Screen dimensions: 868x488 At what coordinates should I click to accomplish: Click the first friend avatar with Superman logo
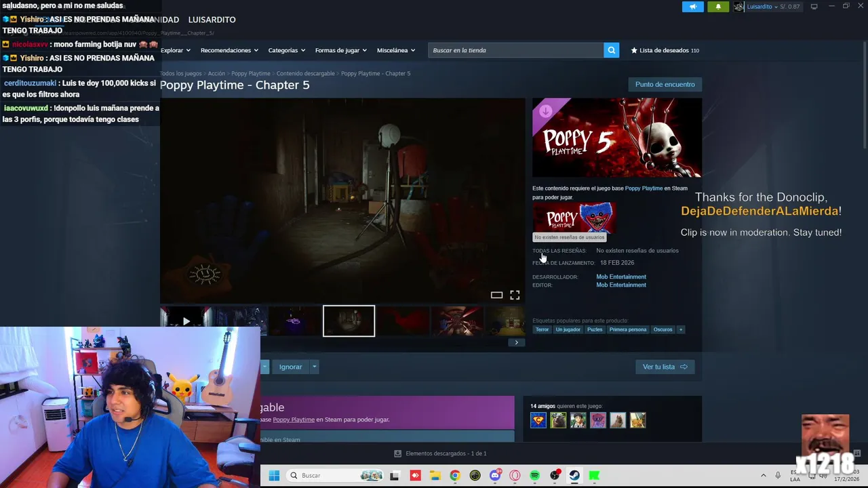538,420
